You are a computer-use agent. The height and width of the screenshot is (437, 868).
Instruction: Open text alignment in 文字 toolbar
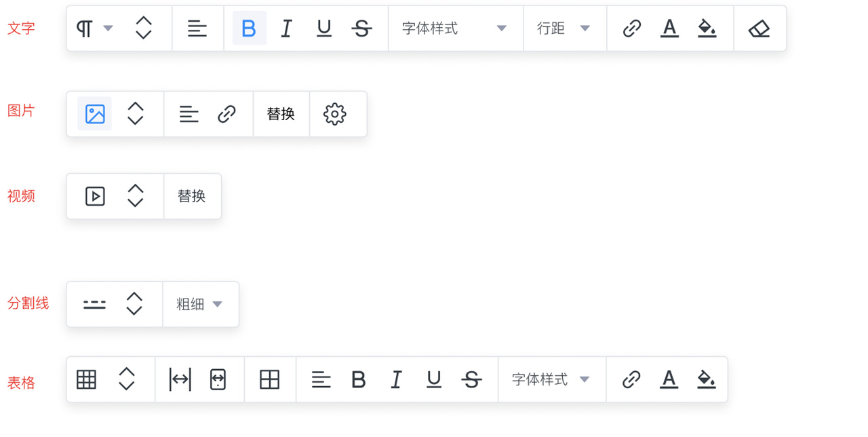pos(197,28)
